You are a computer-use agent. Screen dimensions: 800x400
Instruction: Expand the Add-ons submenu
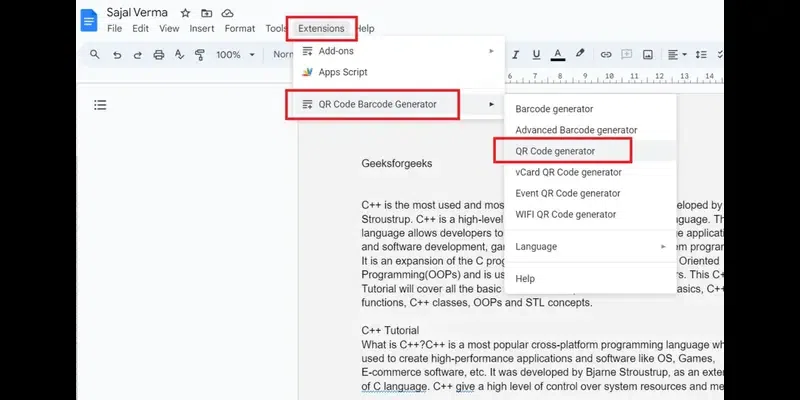coord(399,51)
